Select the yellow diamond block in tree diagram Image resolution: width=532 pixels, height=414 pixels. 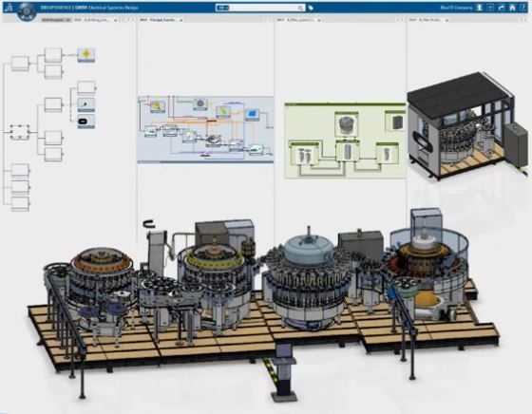pyautogui.click(x=85, y=54)
